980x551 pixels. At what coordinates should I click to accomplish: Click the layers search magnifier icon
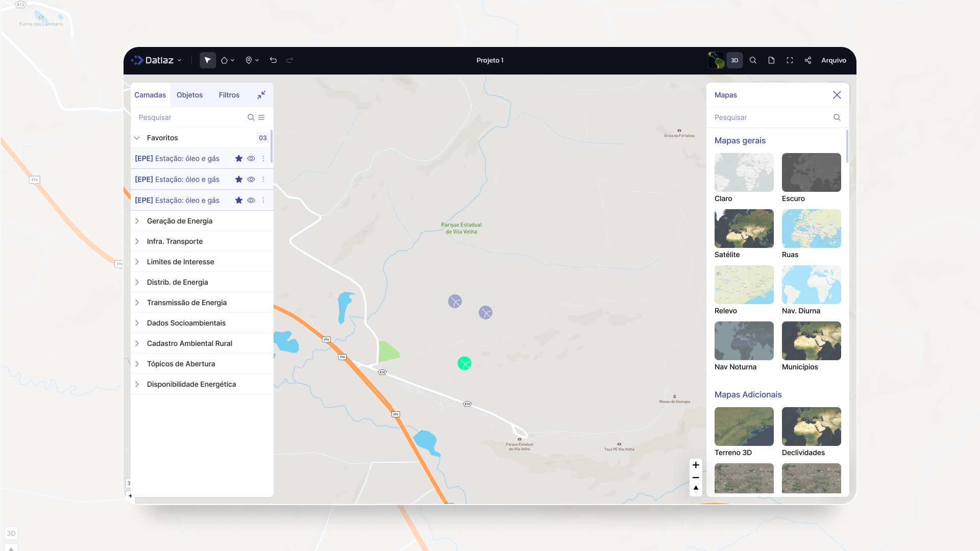[251, 117]
